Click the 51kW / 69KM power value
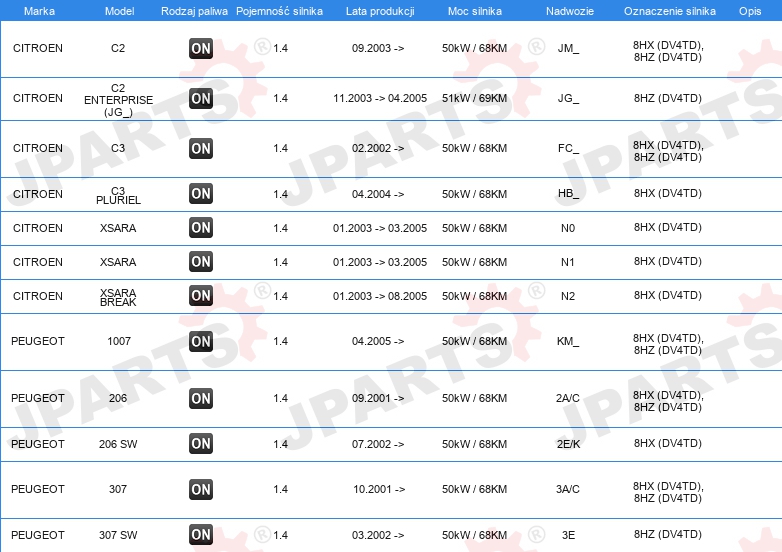Screen dimensions: 782x552 click(x=474, y=98)
